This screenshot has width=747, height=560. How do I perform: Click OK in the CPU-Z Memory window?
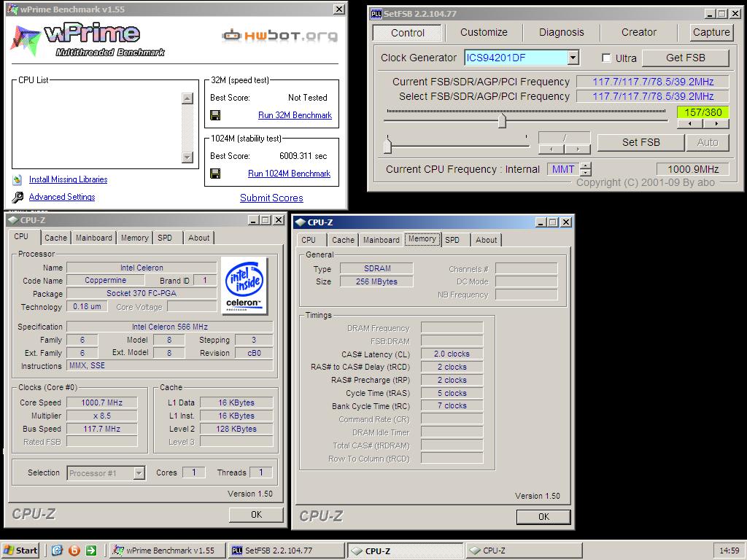point(543,517)
